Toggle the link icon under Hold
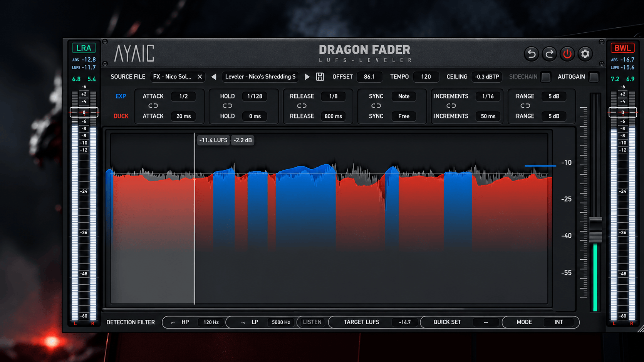 [227, 105]
